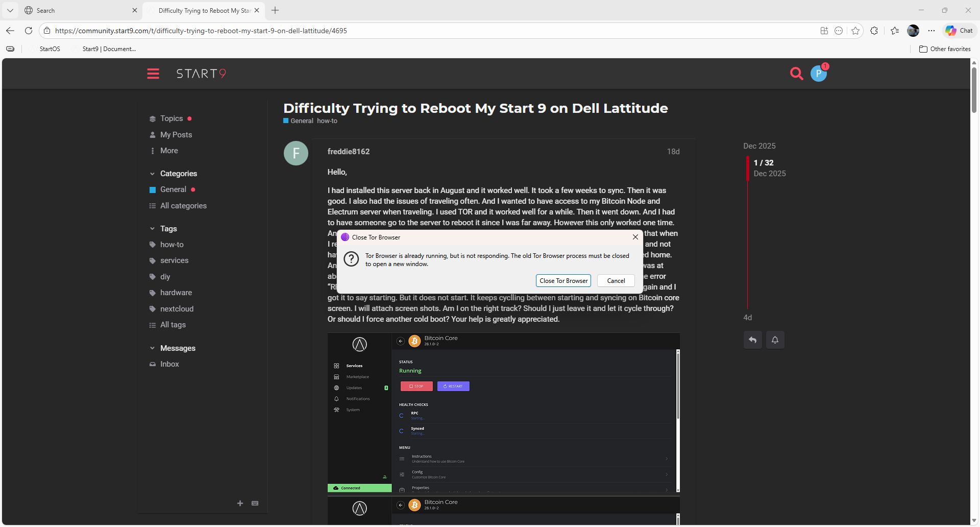980x527 pixels.
Task: Add this page to browser favorites
Action: point(855,31)
